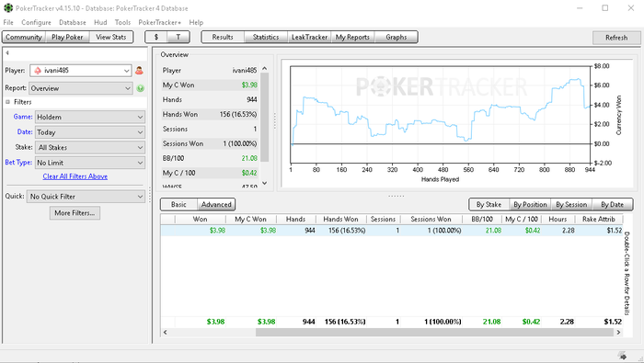The height and width of the screenshot is (363, 644).
Task: Select the View Stats tab
Action: tap(111, 37)
